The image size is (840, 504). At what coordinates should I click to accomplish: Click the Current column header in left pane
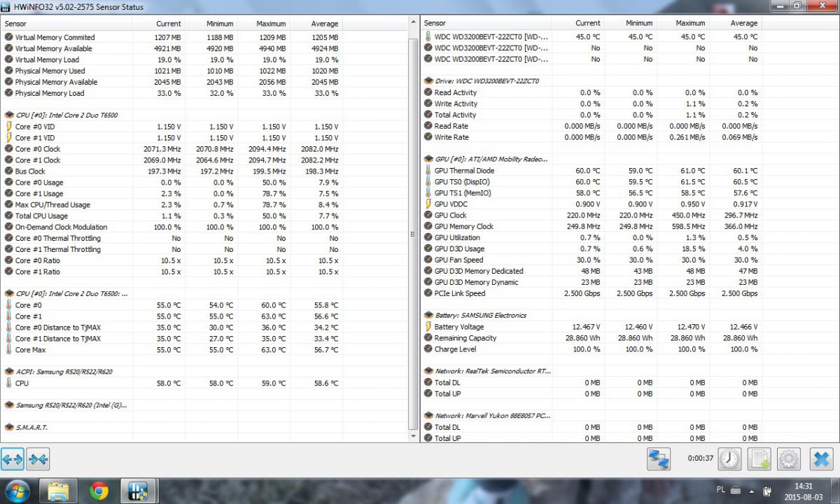(x=159, y=24)
